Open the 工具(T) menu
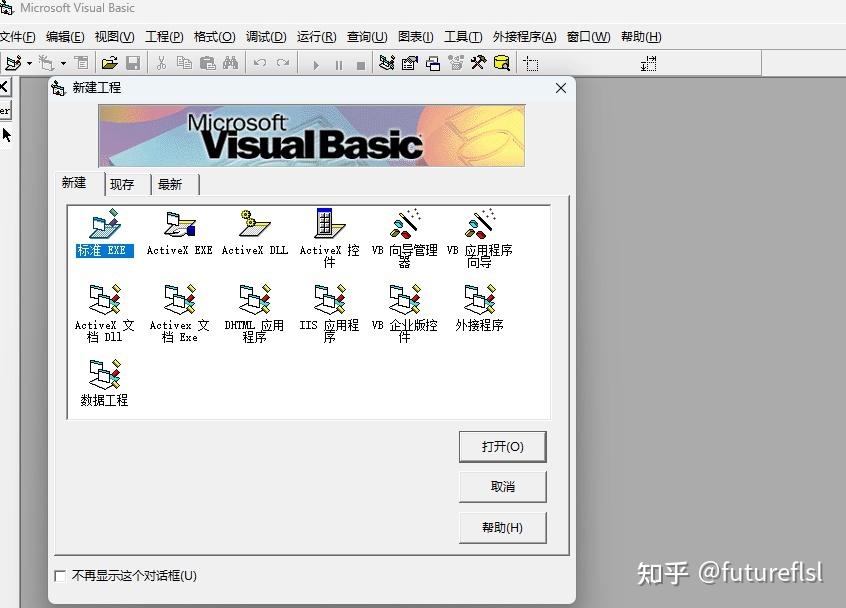This screenshot has width=846, height=608. tap(463, 37)
